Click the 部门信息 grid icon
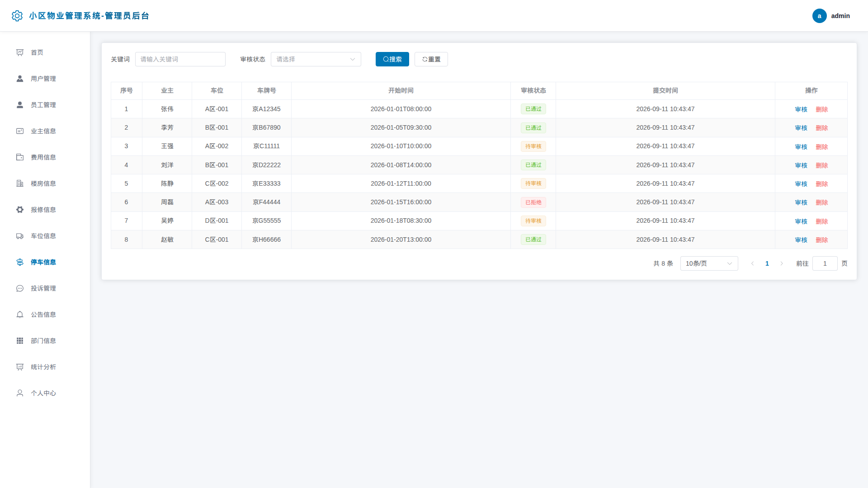This screenshot has height=488, width=868. point(20,341)
